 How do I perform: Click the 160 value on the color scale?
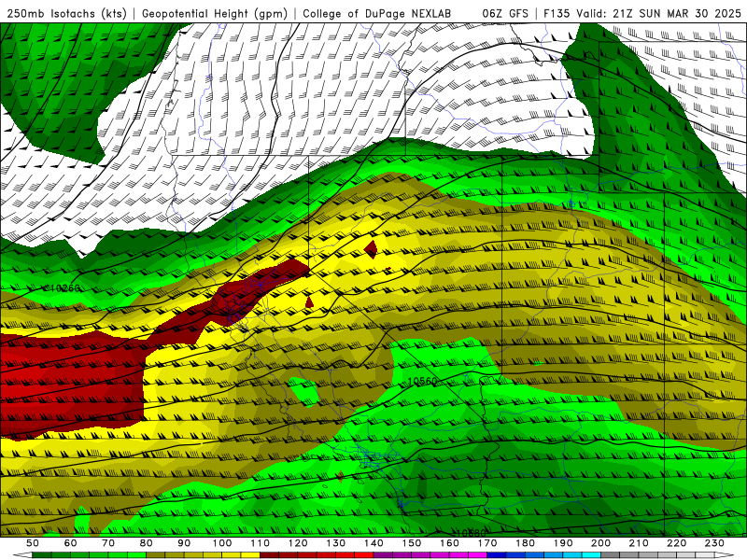449,543
